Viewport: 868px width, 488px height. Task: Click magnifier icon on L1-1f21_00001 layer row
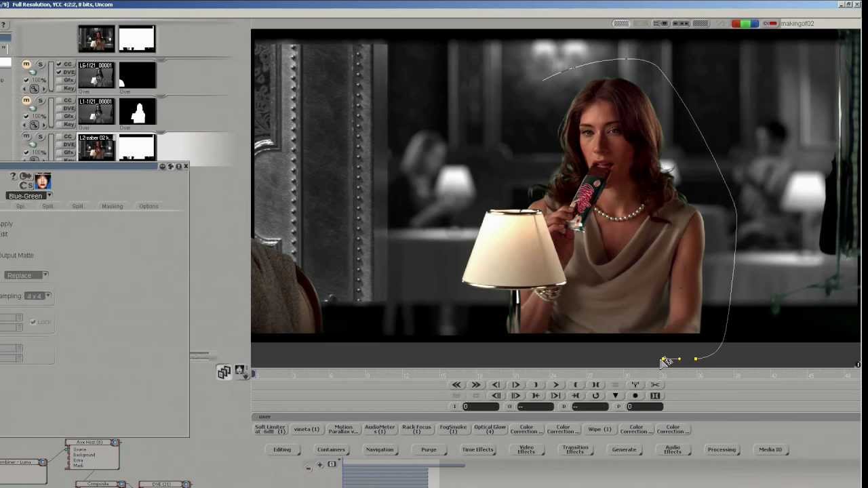[34, 125]
